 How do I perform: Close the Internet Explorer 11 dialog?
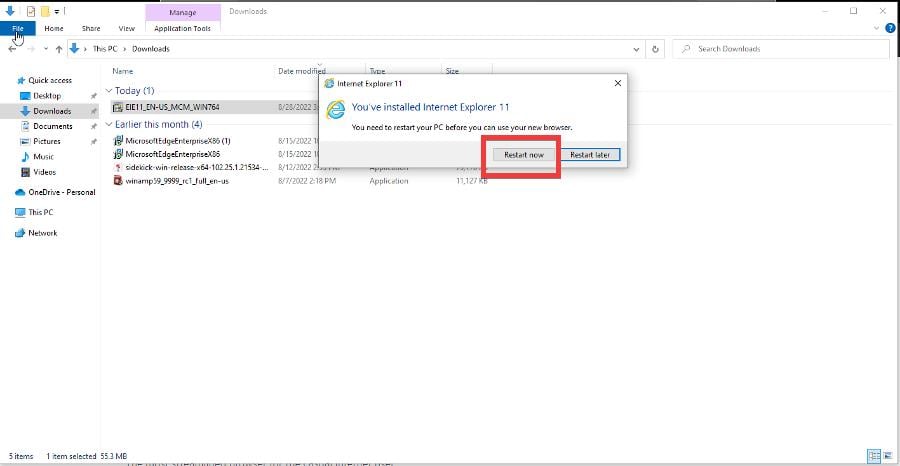click(x=618, y=83)
